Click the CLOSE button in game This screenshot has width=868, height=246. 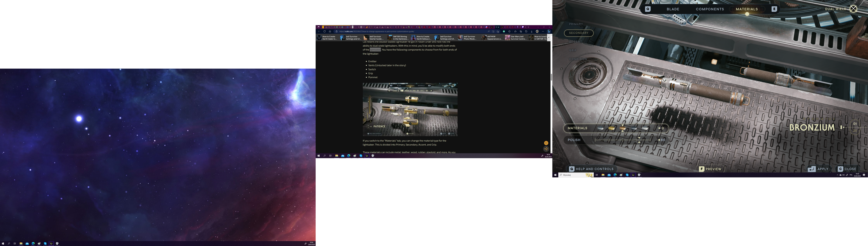coord(847,169)
